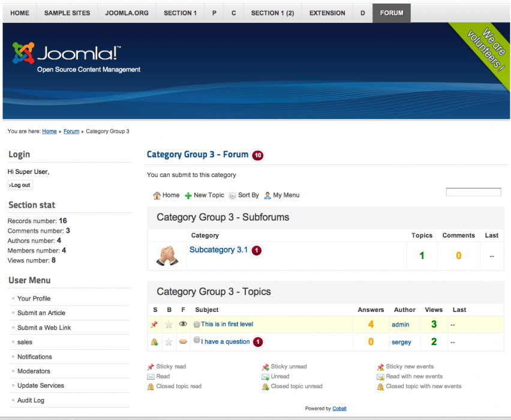Click the green plus New Topic icon
This screenshot has width=511, height=420.
pos(188,196)
